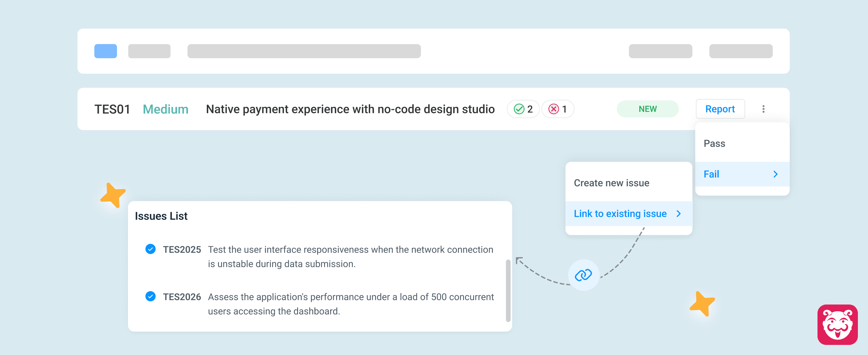Click the blue chain link icon
The image size is (868, 355).
583,275
